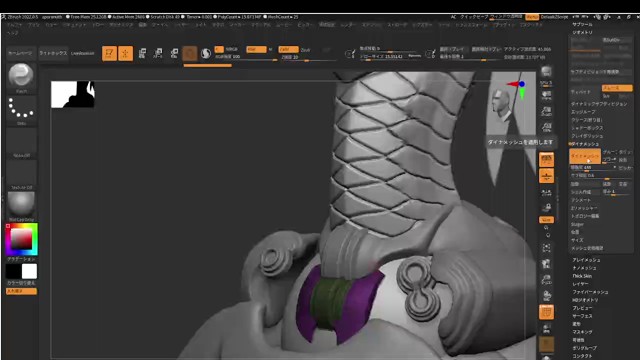Toggle the Zadd button
Image resolution: width=640 pixels, height=360 pixels.
[x=288, y=49]
